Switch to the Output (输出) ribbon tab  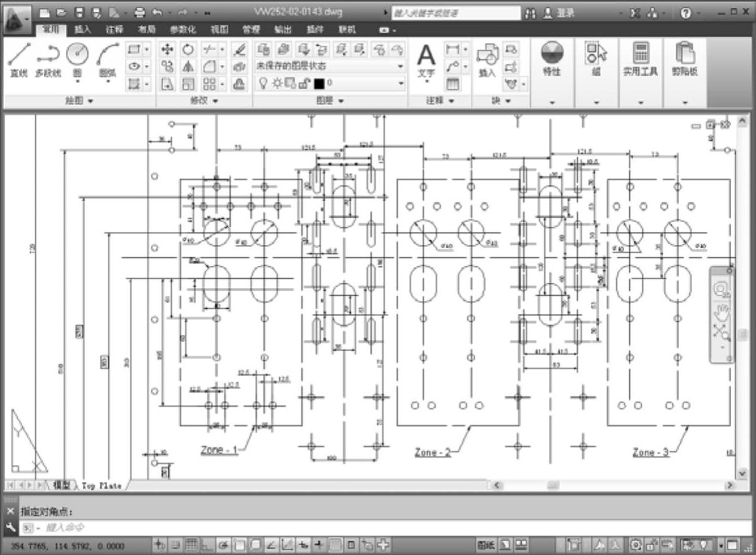click(283, 29)
